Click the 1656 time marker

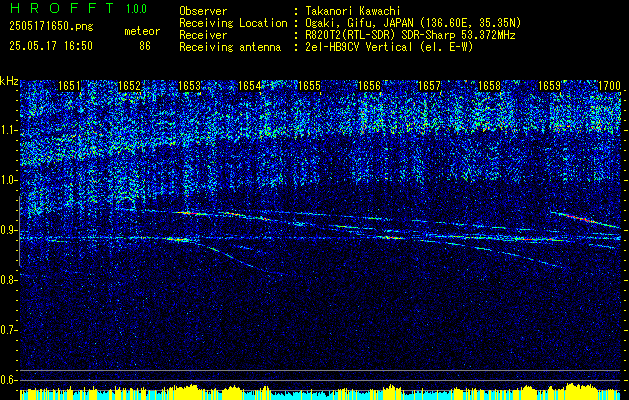369,86
